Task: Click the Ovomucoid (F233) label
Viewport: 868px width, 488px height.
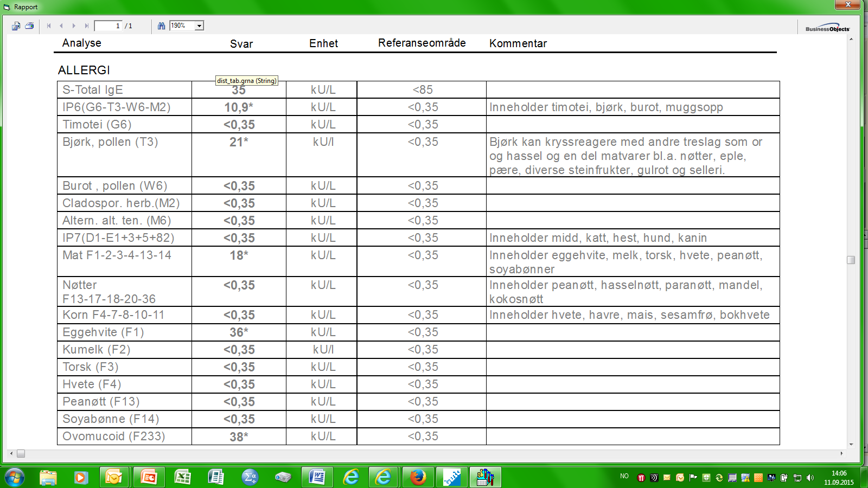Action: coord(113,436)
